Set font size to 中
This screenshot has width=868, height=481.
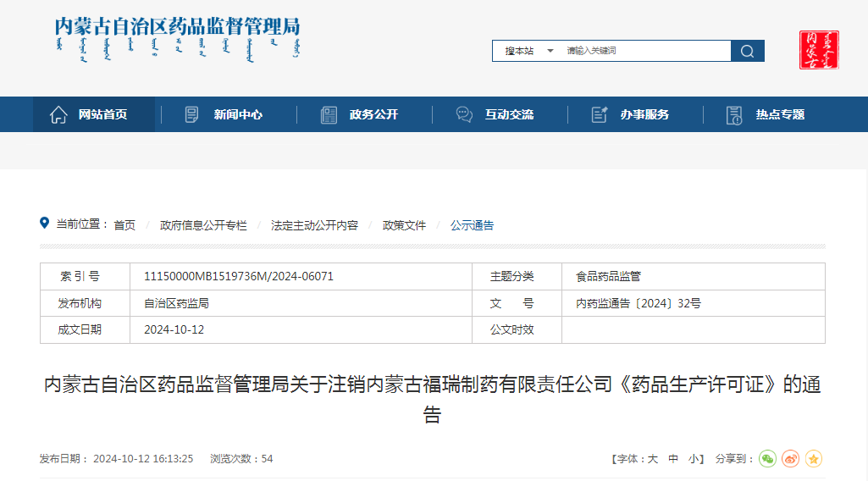pos(673,459)
